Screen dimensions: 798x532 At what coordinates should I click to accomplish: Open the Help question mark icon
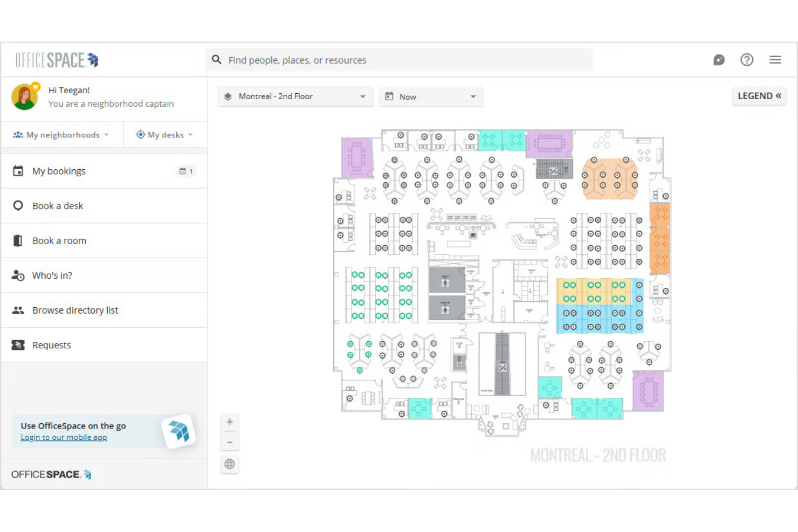[747, 60]
